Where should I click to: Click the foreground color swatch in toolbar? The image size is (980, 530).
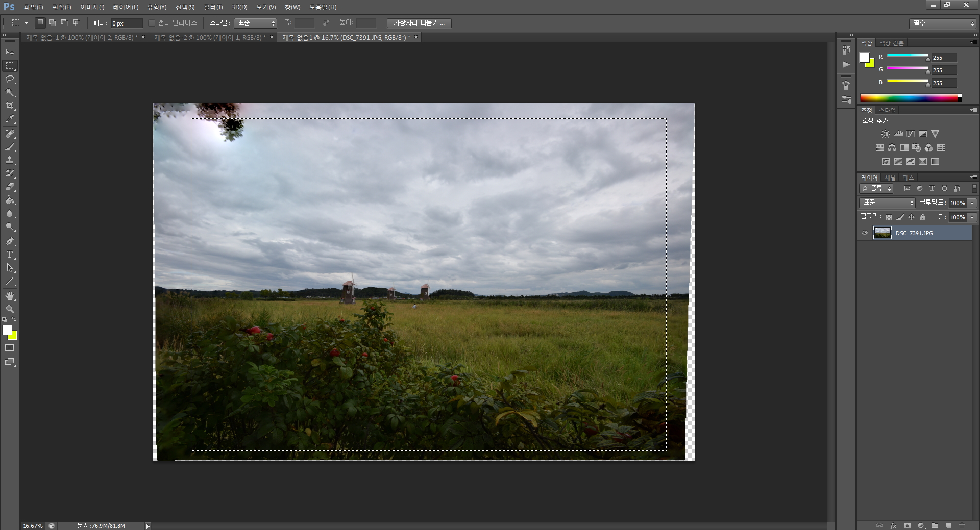(x=7, y=331)
